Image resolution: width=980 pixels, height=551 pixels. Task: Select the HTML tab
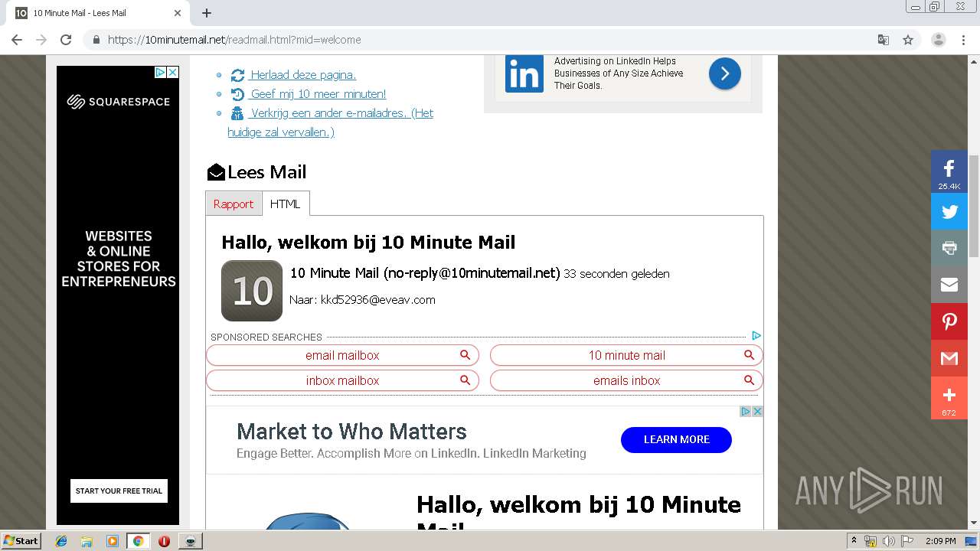pyautogui.click(x=286, y=204)
